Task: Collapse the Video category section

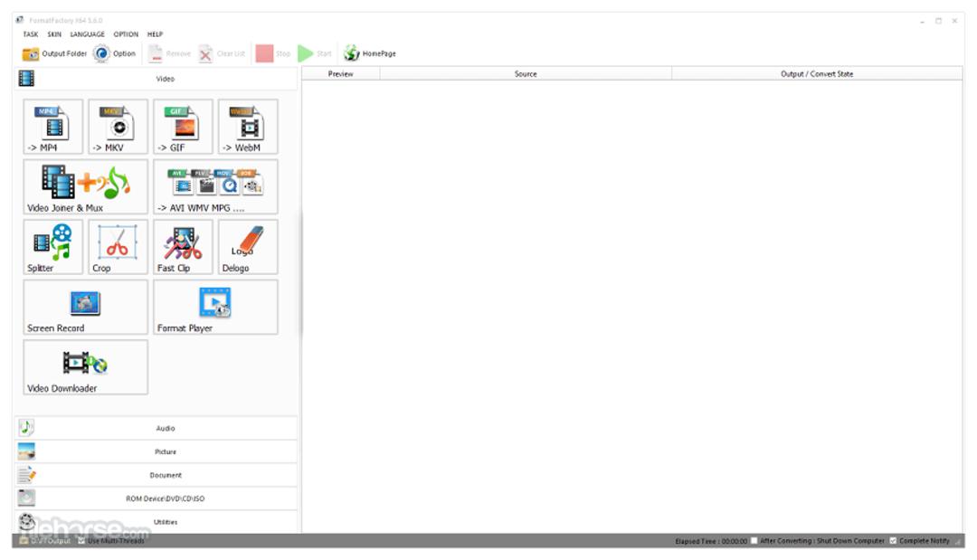Action: pyautogui.click(x=156, y=79)
